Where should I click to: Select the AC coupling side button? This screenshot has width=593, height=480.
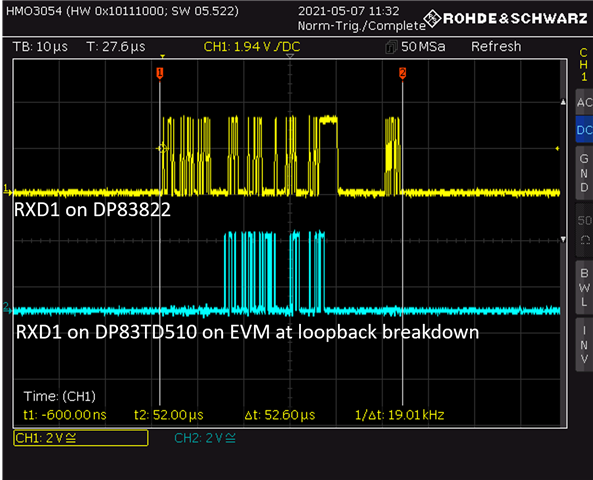584,102
